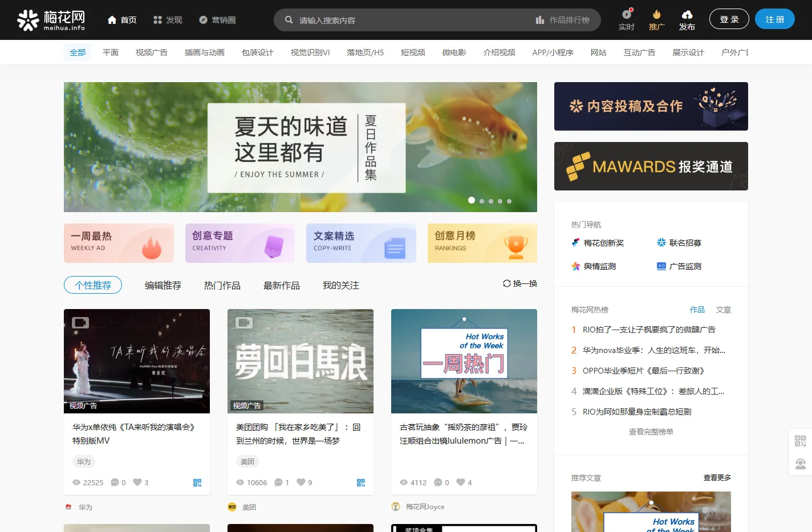Click the 登录 button

click(729, 19)
